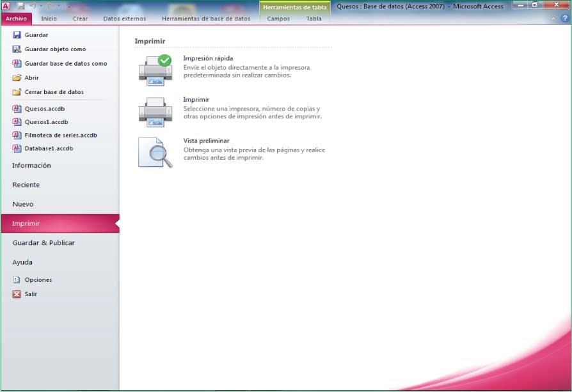572x392 pixels.
Task: Select Guardar & Publicar in the sidebar
Action: point(44,243)
